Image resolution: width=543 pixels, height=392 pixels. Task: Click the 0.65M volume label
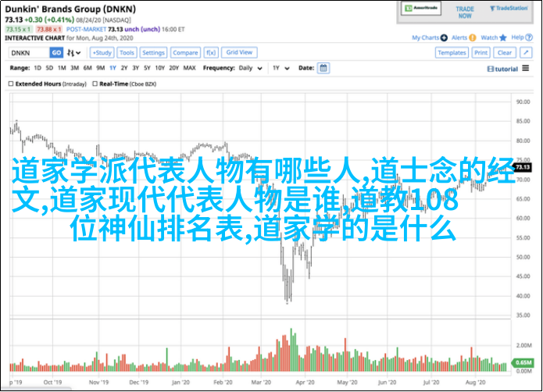point(522,362)
